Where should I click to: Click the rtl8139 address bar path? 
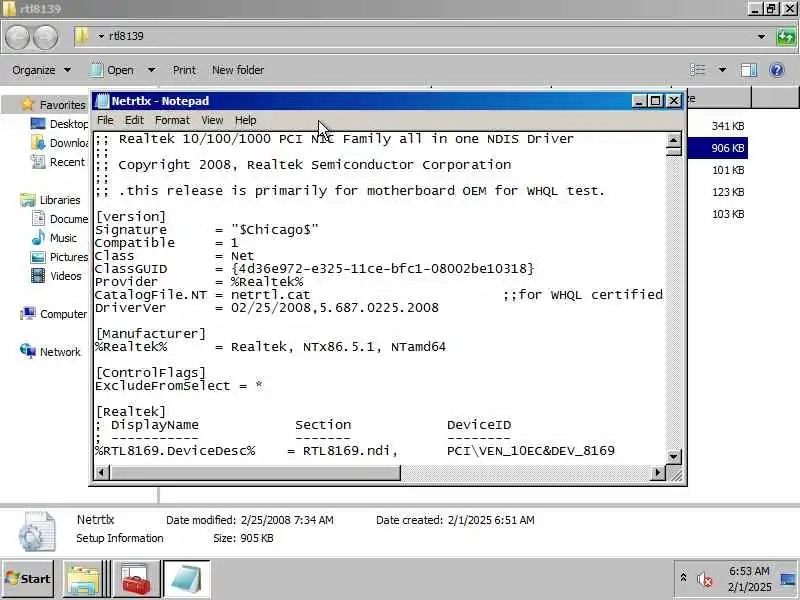(x=126, y=36)
